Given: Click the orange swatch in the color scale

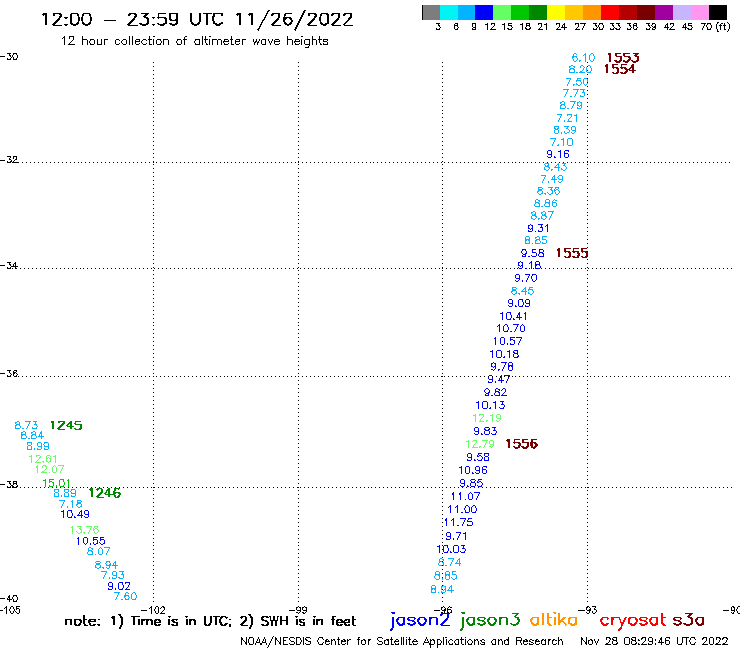Looking at the screenshot, I should 592,12.
